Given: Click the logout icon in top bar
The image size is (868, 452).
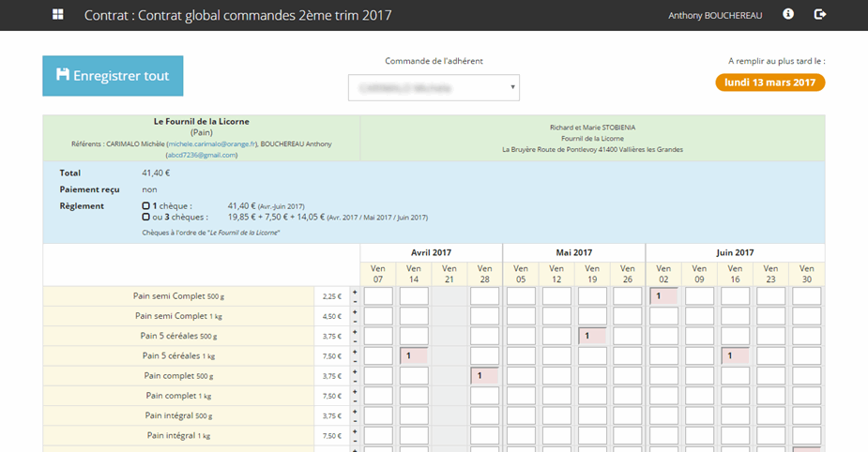Looking at the screenshot, I should pyautogui.click(x=820, y=14).
